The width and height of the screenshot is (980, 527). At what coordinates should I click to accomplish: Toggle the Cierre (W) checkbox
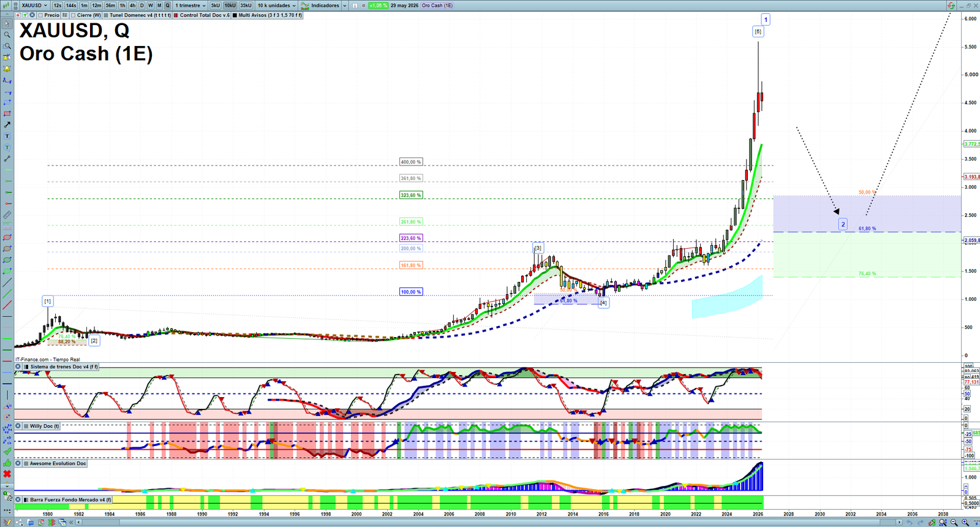tap(73, 15)
